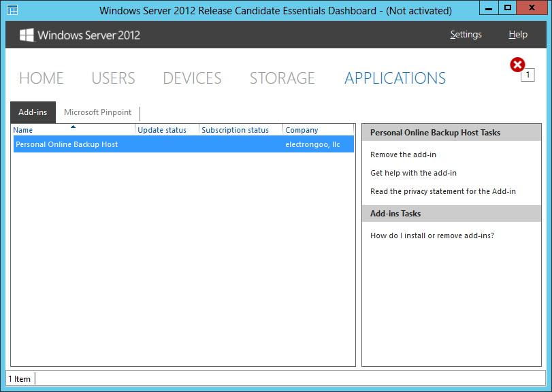
Task: Sort the list by the Name column
Action: click(x=74, y=130)
